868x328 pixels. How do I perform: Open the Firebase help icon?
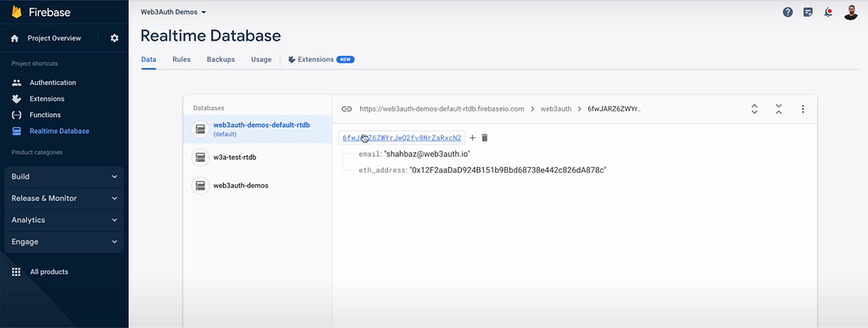click(x=787, y=12)
